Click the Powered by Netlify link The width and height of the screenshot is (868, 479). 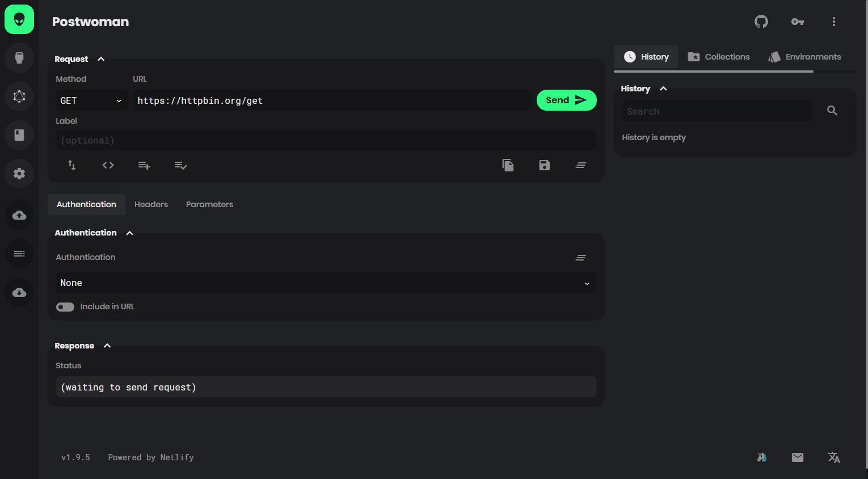151,457
